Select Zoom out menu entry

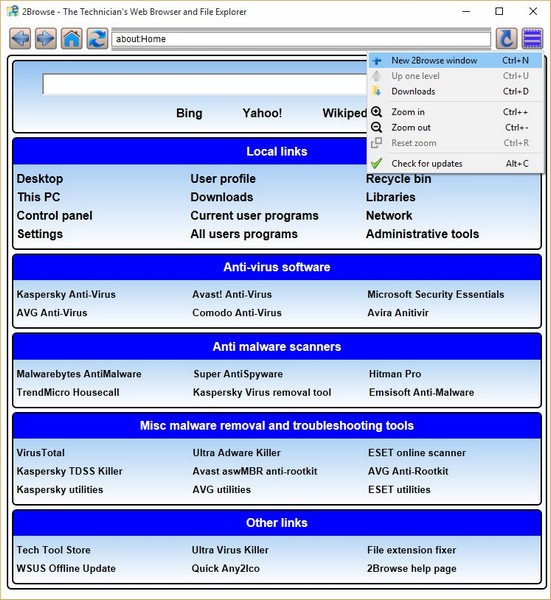click(x=455, y=127)
